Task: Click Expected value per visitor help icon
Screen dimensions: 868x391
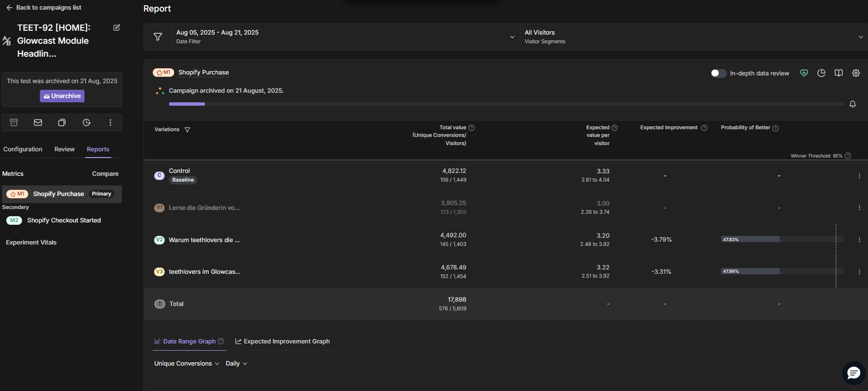Action: (615, 128)
